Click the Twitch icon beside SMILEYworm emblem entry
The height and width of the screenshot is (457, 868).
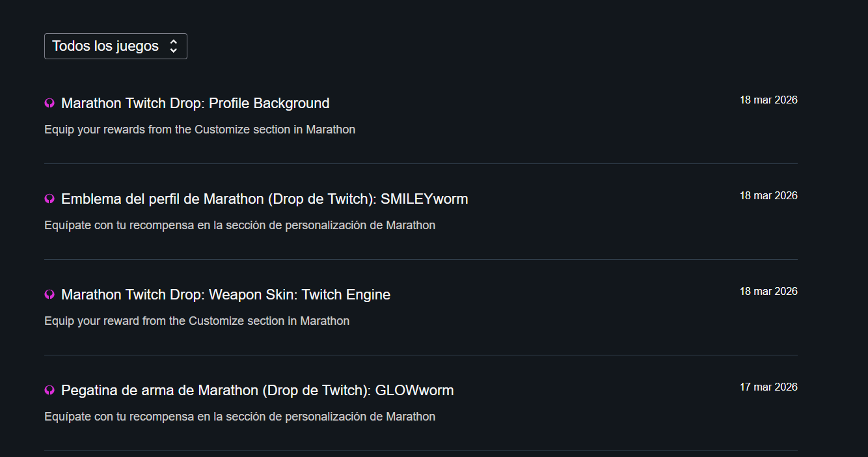coord(49,199)
